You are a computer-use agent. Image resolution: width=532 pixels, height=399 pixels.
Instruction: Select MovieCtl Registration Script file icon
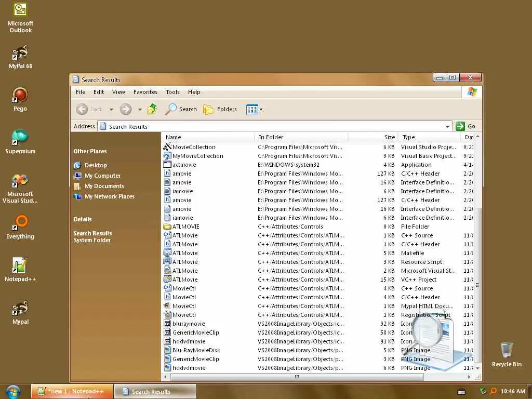[x=167, y=314]
